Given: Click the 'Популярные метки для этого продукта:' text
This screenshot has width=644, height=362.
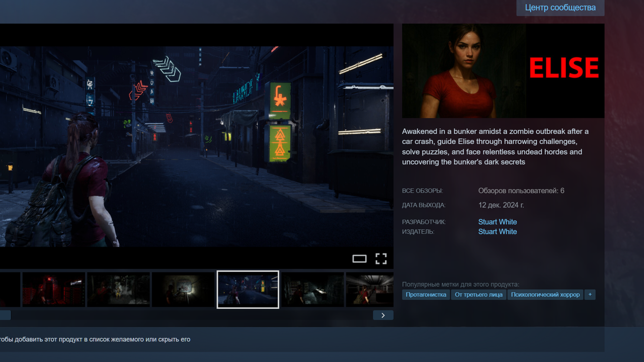Looking at the screenshot, I should click(460, 284).
